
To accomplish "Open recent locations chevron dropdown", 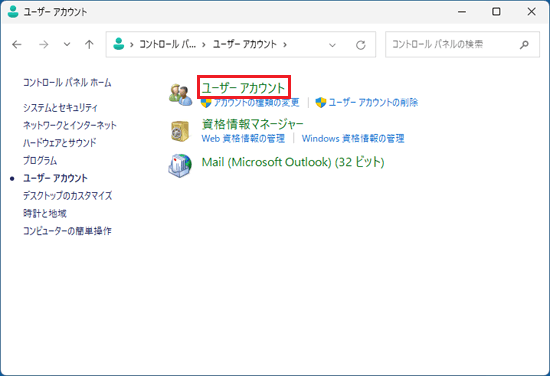I will tap(67, 45).
